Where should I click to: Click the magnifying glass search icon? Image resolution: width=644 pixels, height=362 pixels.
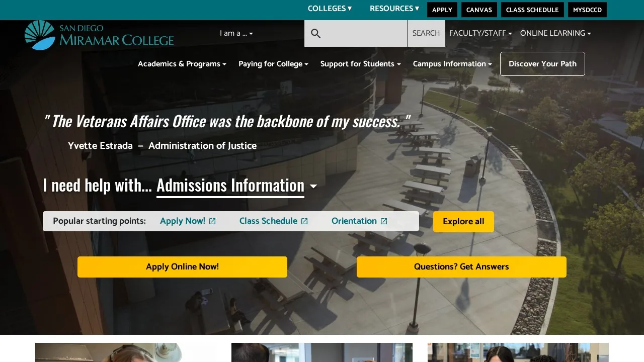(315, 34)
